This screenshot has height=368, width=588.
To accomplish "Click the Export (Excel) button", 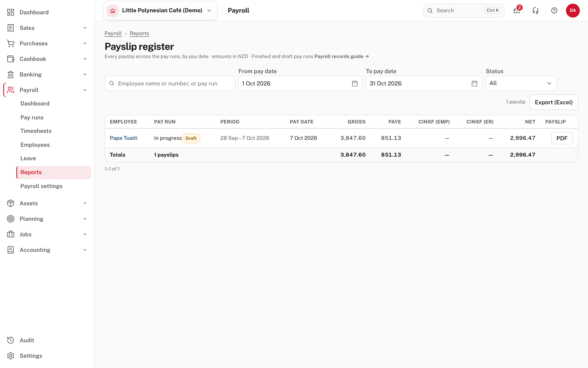I will point(554,102).
